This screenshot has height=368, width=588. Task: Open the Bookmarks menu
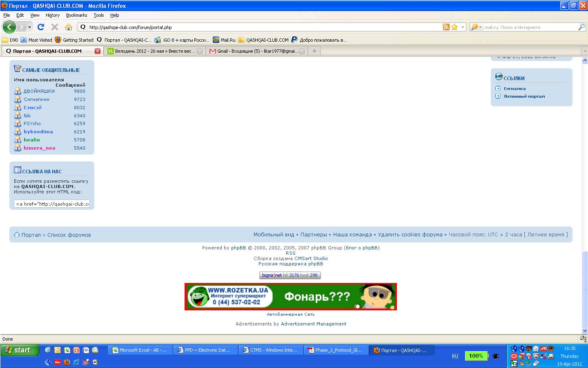tap(76, 15)
